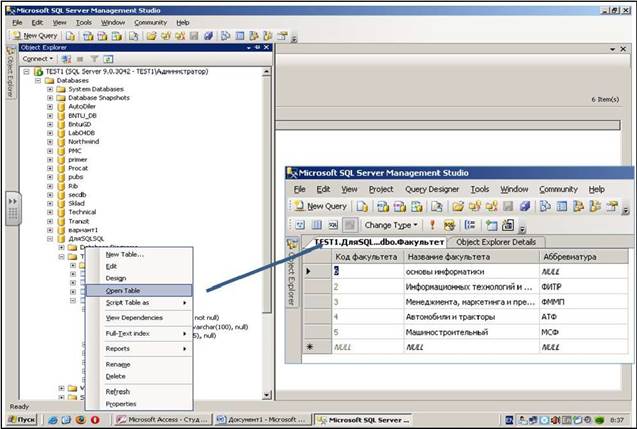Select the TEST1.ДляSQL...dbo.Факультет tab
This screenshot has width=637, height=429.
pos(379,242)
